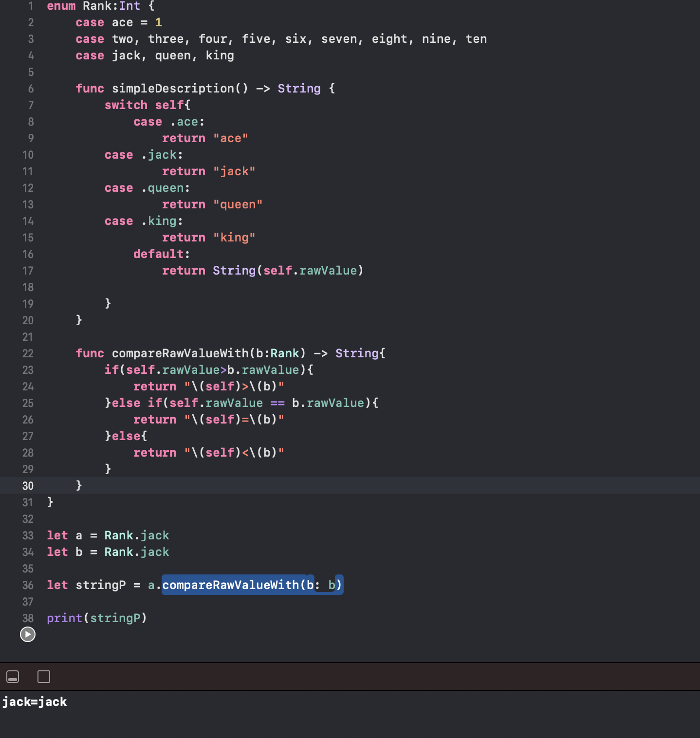Click the selected compareRawValueWith(b: b) call
This screenshot has width=700, height=738.
coord(253,585)
